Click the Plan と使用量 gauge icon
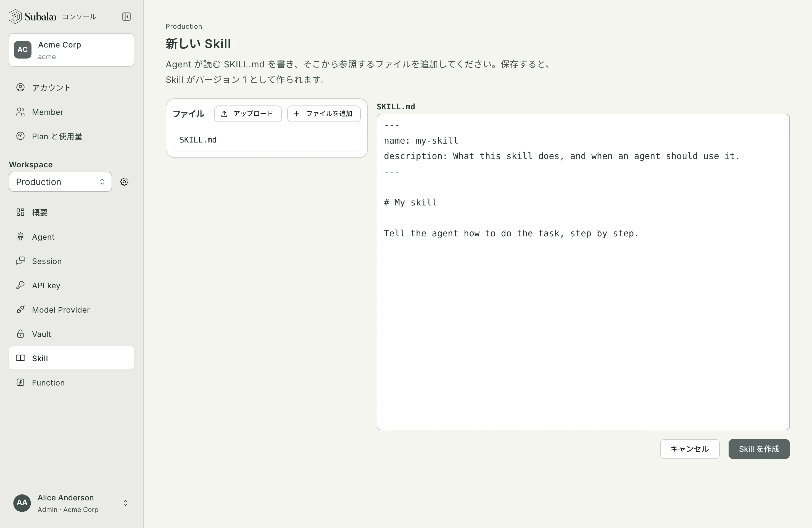Image resolution: width=812 pixels, height=528 pixels. (20, 136)
